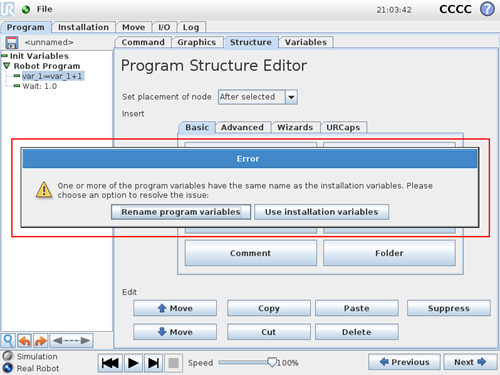Open the help question mark icon
The width and height of the screenshot is (500, 375).
487,9
